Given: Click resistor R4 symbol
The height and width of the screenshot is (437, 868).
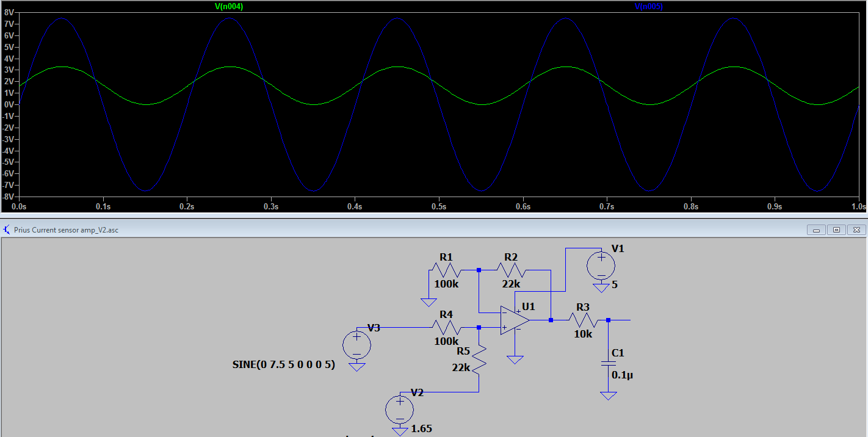Looking at the screenshot, I should coord(446,327).
